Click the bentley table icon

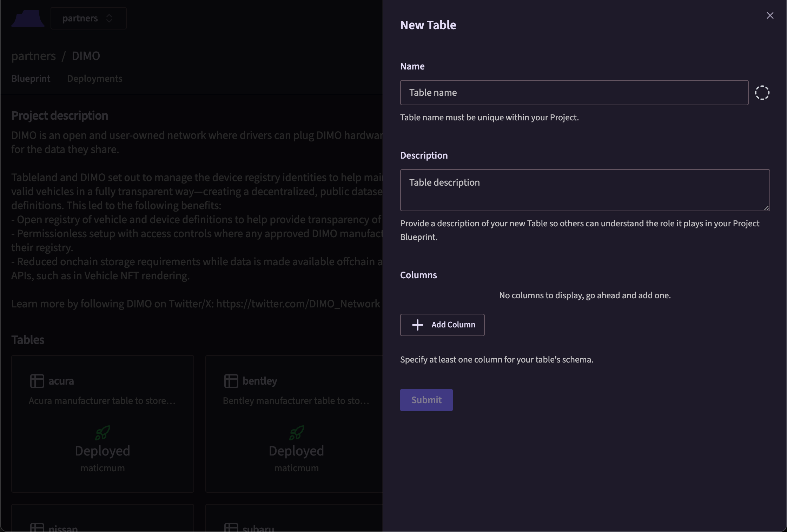(231, 381)
